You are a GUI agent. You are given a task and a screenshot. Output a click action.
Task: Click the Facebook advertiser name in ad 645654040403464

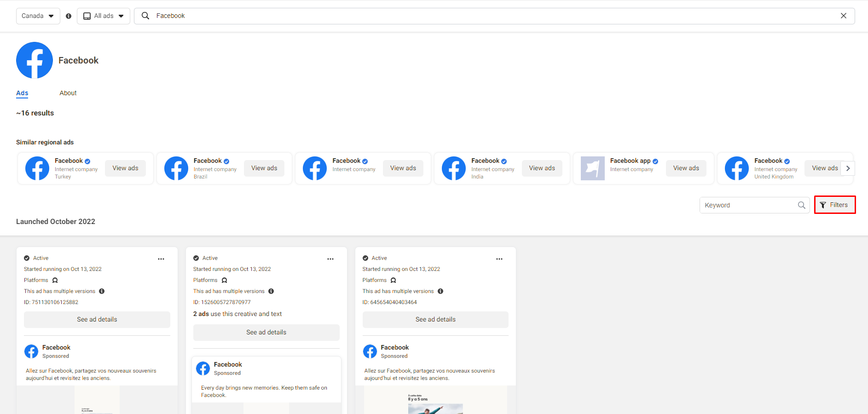395,348
